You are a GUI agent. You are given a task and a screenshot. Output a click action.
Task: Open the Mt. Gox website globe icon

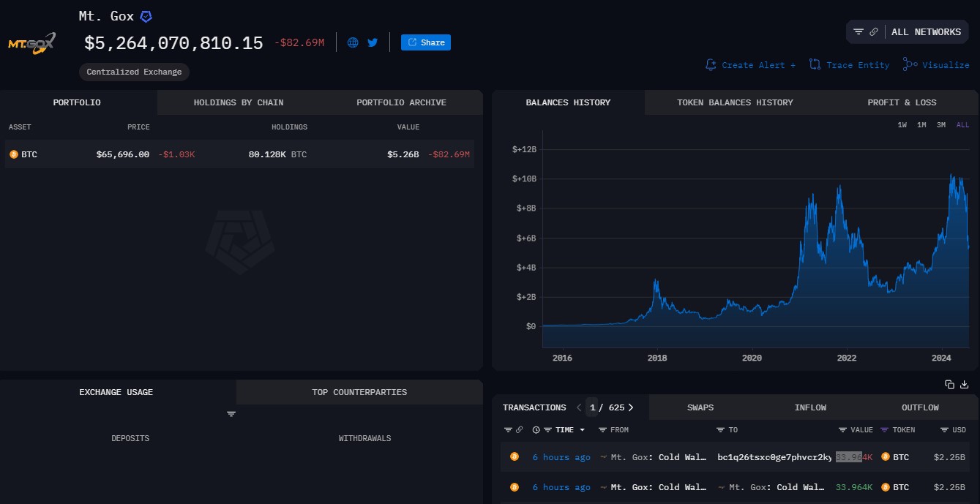(353, 42)
